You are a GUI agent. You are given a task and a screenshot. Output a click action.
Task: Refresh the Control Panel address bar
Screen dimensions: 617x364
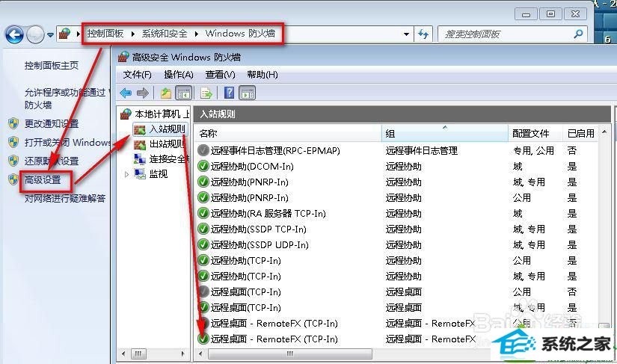(423, 34)
